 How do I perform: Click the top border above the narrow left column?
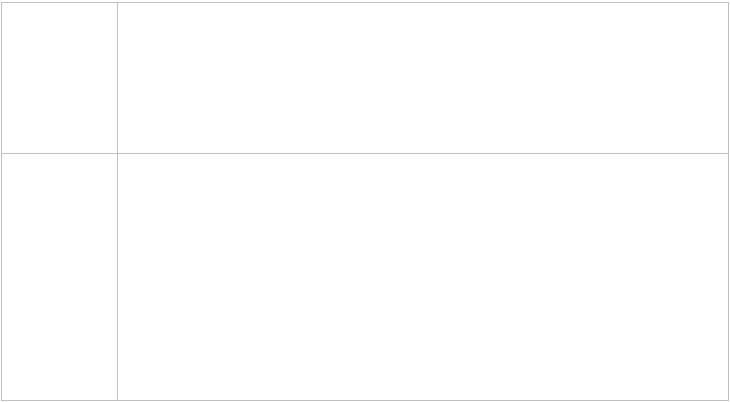[x=60, y=3]
